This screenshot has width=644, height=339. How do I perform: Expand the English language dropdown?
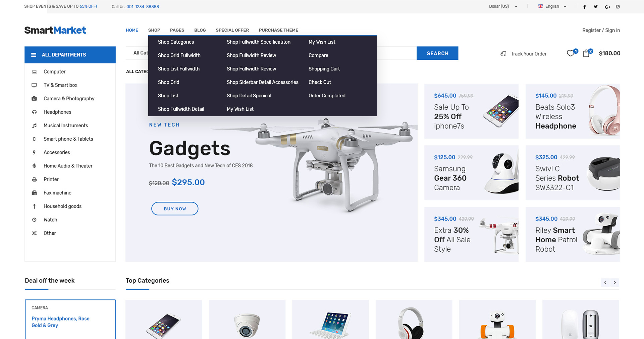click(552, 6)
